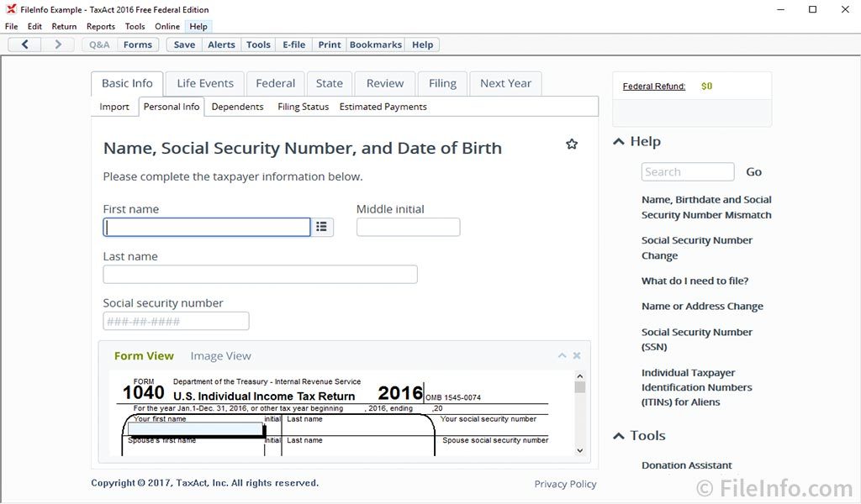This screenshot has width=861, height=504.
Task: Click the Federal Refund link
Action: coord(654,87)
